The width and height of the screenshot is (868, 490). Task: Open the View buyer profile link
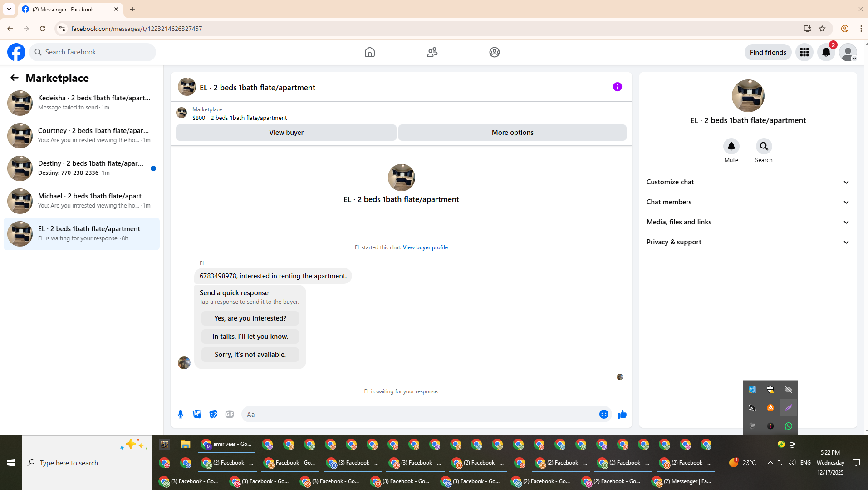pos(425,247)
